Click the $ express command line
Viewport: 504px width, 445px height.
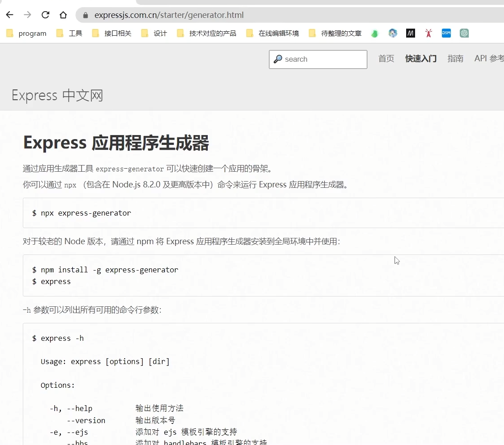[51, 282]
